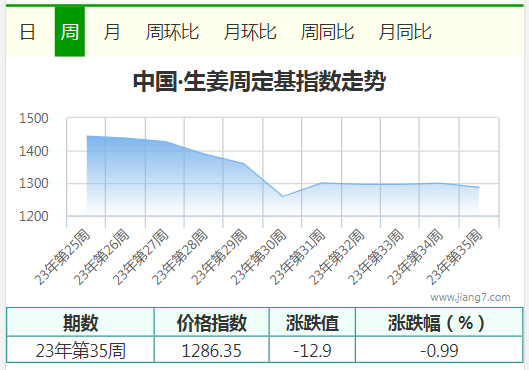Switch to the 日 daily tab
This screenshot has height=370, width=529.
point(27,32)
